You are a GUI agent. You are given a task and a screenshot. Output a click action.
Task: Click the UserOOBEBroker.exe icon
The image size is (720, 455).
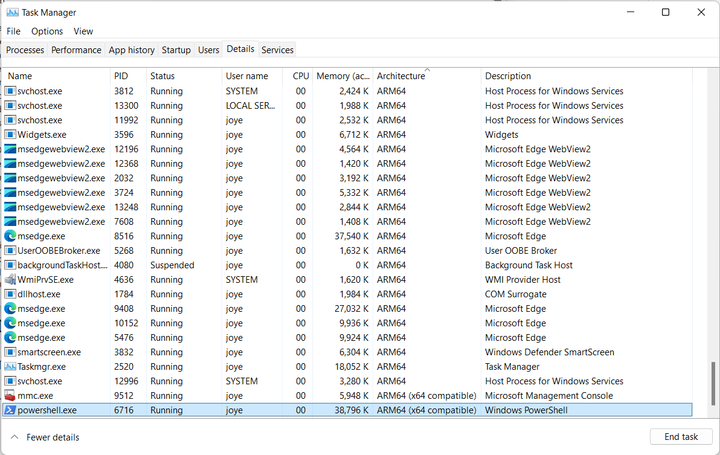coord(10,251)
